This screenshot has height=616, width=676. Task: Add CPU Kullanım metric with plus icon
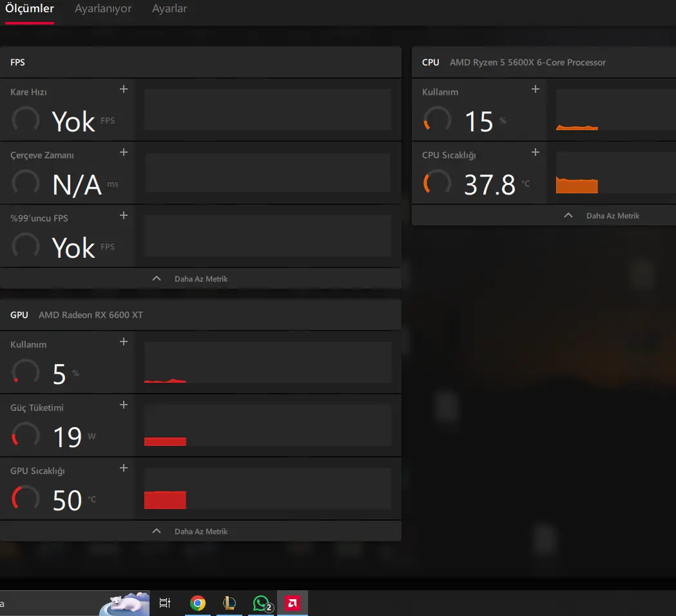coord(536,89)
